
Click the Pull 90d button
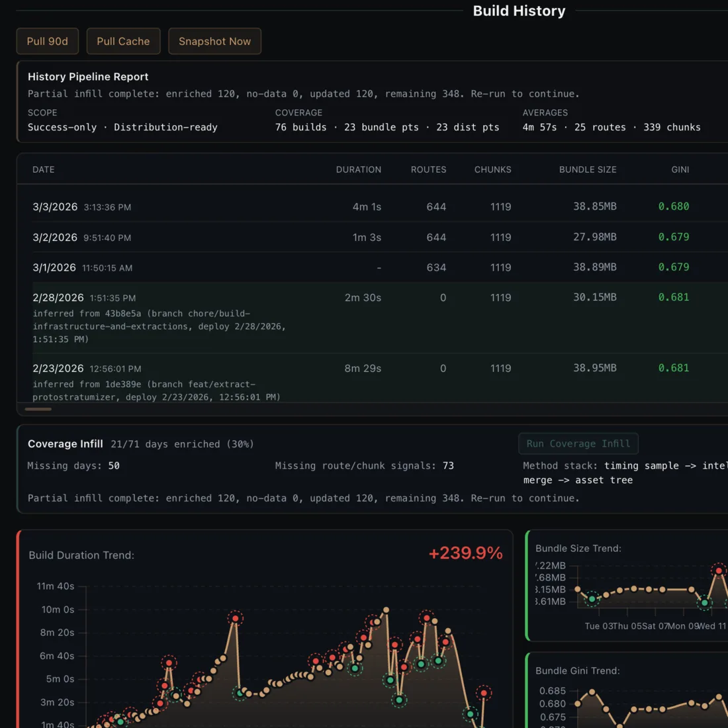coord(48,41)
